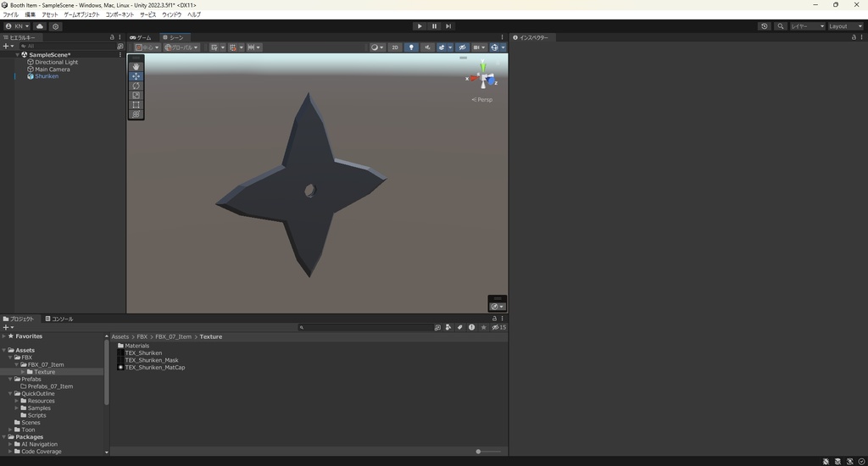868x466 pixels.
Task: Open the Inspector panel kebab menu
Action: [861, 37]
